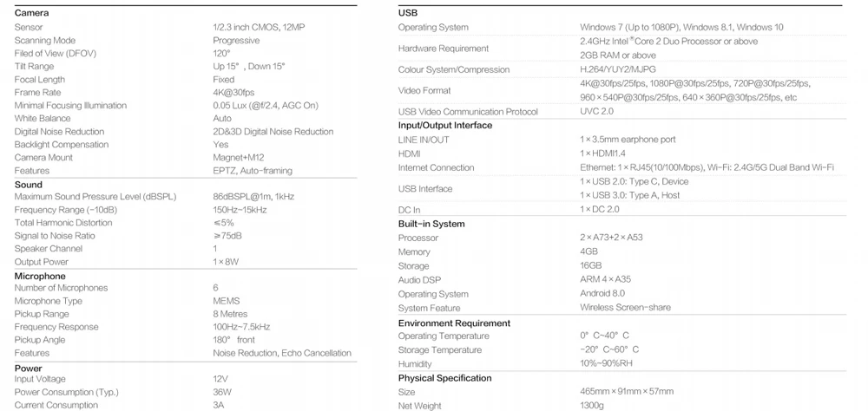Viewport: 868px width, 411px height.
Task: Click the Wireless Screen-share system feature text
Action: coord(625,308)
